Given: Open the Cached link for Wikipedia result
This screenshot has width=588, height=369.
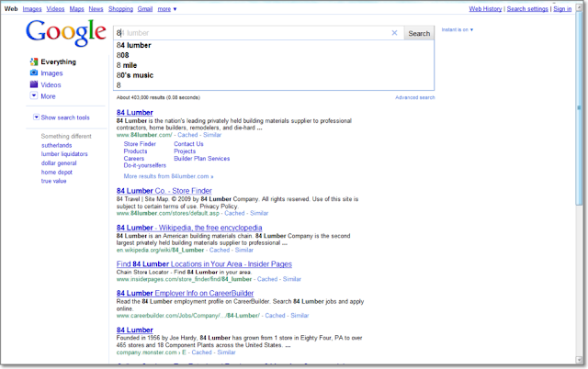Looking at the screenshot, I should 220,250.
